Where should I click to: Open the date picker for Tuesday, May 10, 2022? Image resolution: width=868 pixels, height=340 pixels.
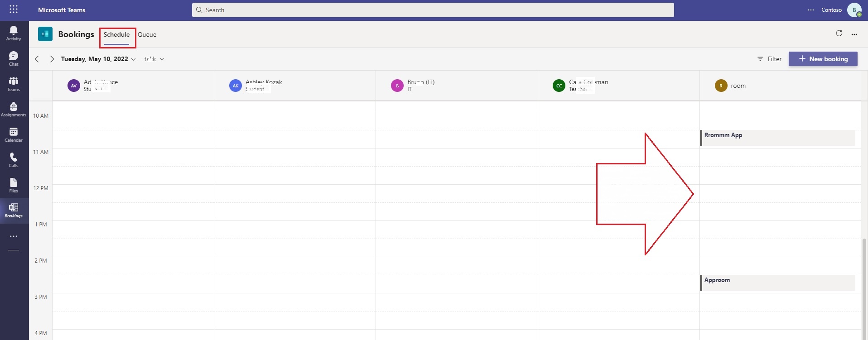[98, 59]
